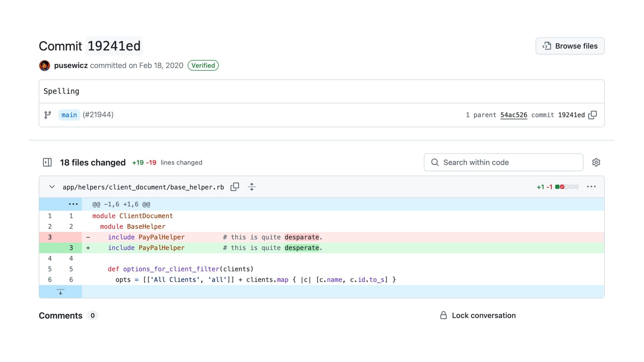Image resolution: width=644 pixels, height=362 pixels.
Task: Collapse the base_helper.rb file diff
Action: point(52,187)
